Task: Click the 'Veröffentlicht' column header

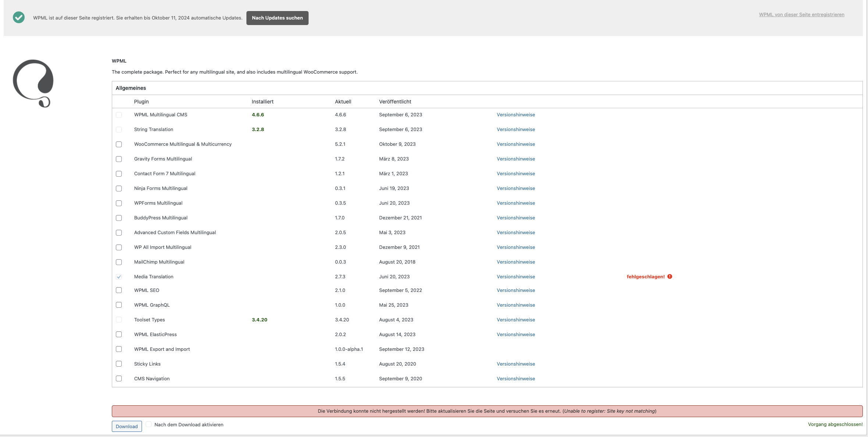Action: [395, 102]
